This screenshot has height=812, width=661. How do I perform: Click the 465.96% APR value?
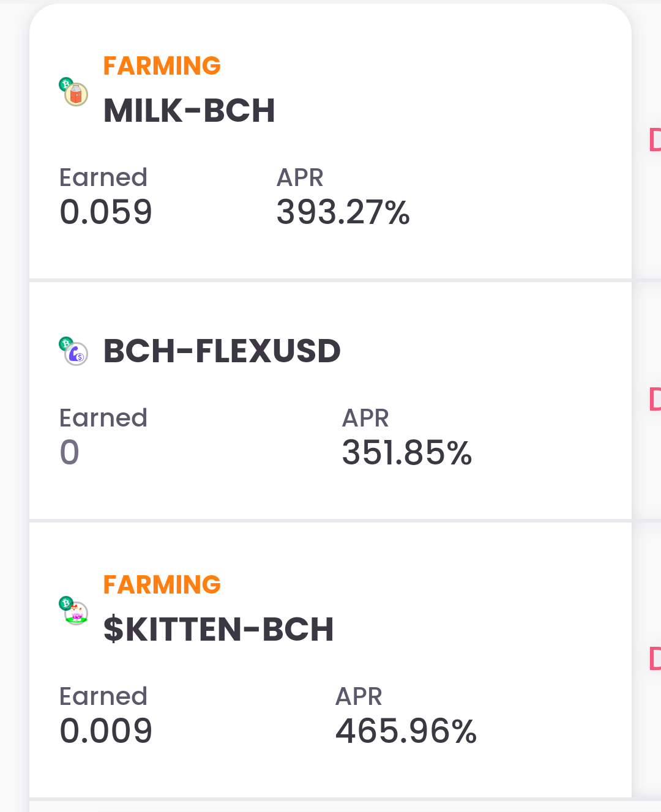point(406,731)
